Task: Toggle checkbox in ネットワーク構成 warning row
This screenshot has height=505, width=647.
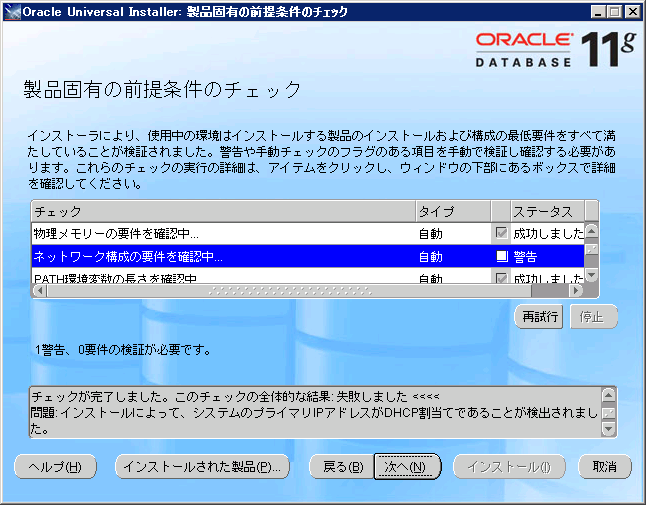Action: pyautogui.click(x=501, y=256)
